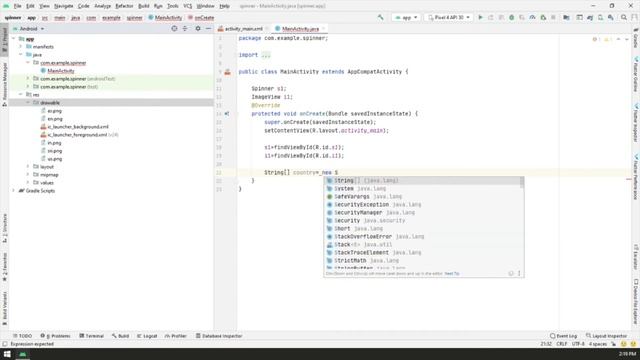Click the class gutter icon beside MainActivity declaration
The height and width of the screenshot is (360, 640).
point(228,72)
